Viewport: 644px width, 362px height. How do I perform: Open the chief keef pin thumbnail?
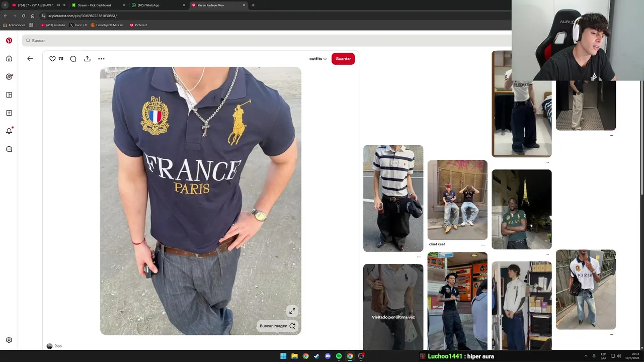[x=457, y=200]
